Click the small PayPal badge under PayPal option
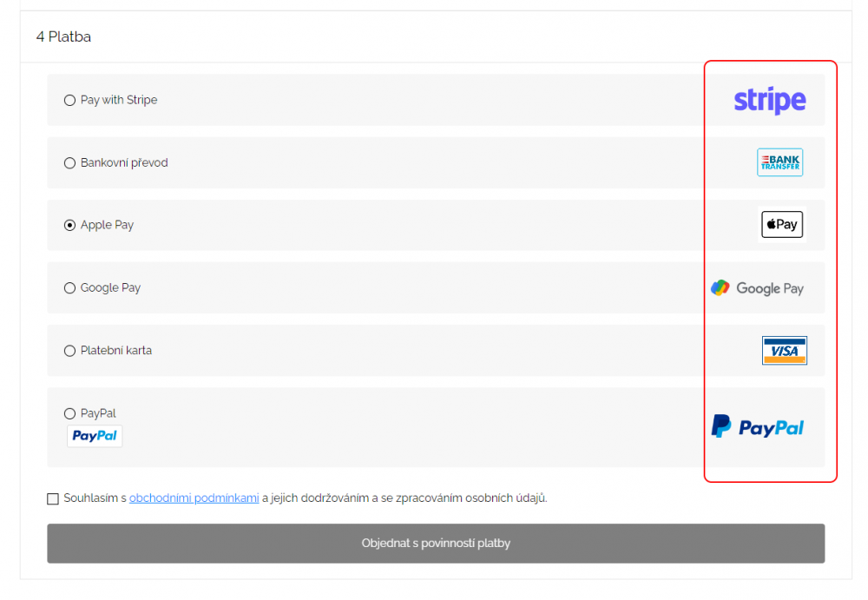This screenshot has width=868, height=600. click(x=95, y=436)
